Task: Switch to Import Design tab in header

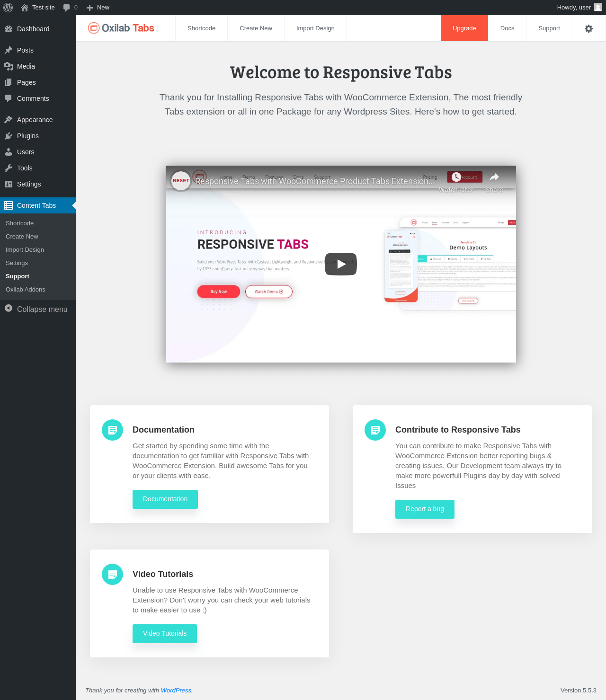Action: (315, 28)
